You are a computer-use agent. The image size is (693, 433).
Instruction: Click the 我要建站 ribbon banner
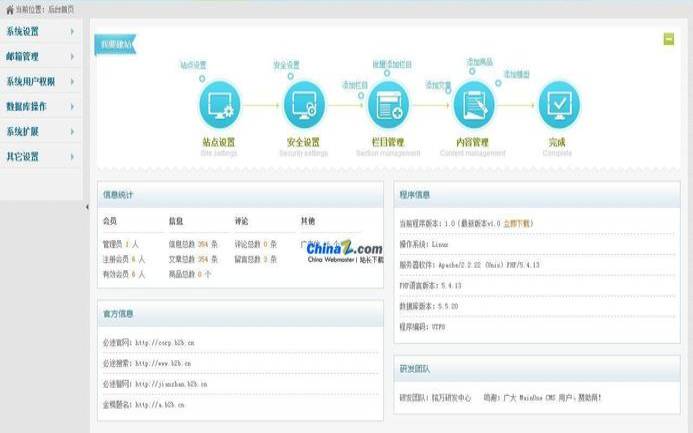click(x=115, y=44)
